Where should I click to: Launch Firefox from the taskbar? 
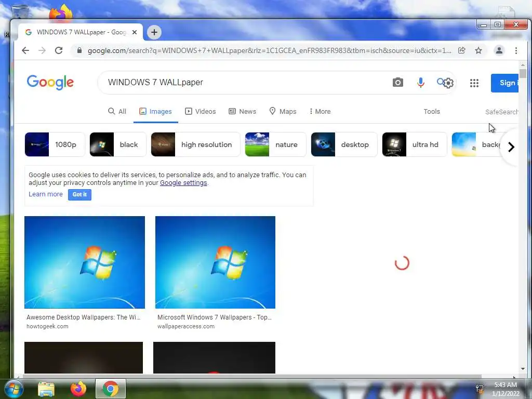click(78, 389)
